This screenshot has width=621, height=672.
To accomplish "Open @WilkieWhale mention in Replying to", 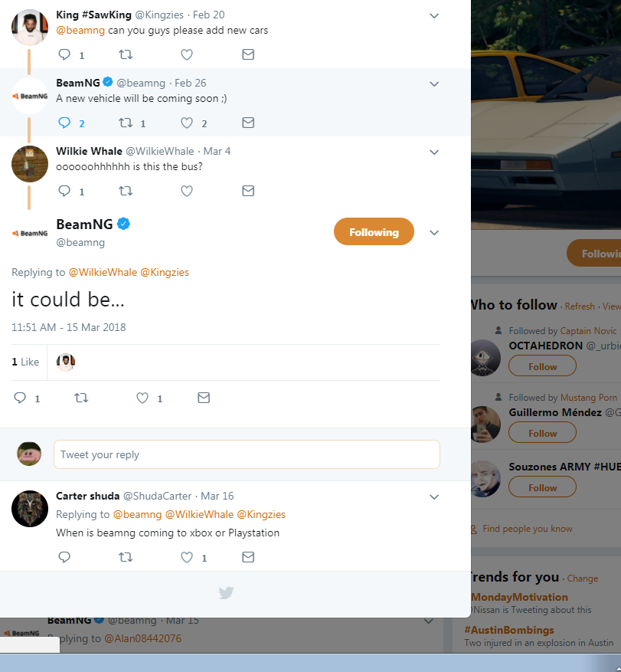I will click(103, 272).
